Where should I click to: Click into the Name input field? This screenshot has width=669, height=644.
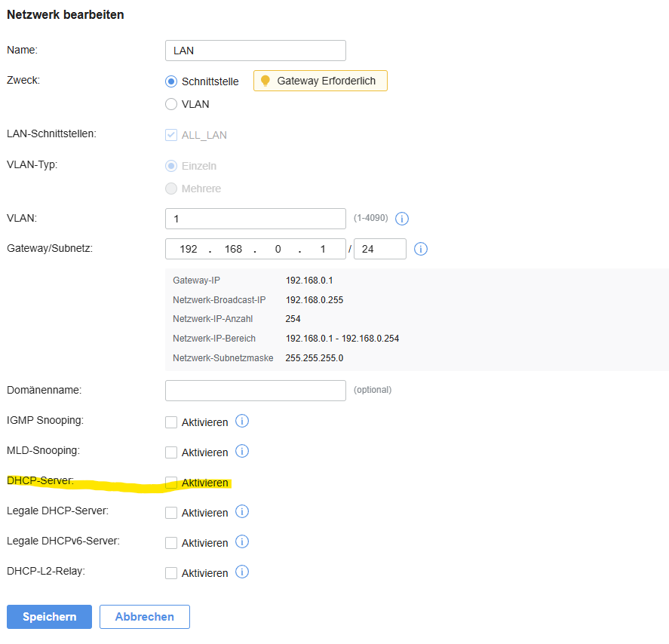255,51
